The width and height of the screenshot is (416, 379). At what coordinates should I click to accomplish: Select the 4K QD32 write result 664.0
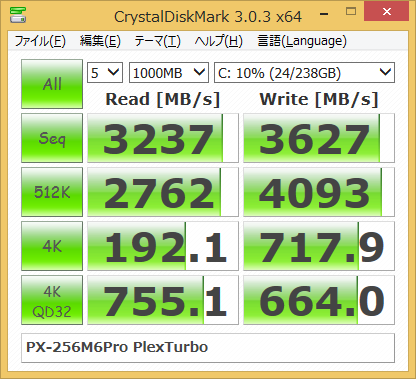[319, 300]
